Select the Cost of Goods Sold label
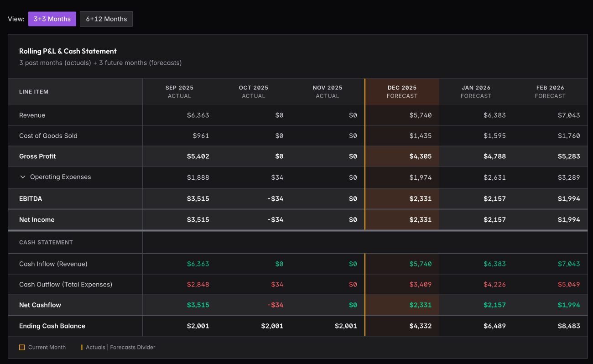This screenshot has height=364, width=593. pyautogui.click(x=48, y=136)
